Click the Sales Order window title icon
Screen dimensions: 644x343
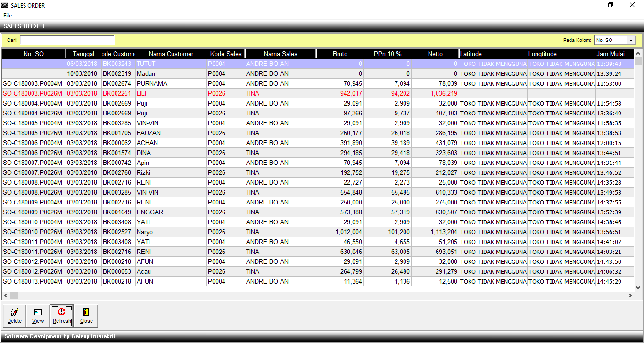(x=5, y=5)
